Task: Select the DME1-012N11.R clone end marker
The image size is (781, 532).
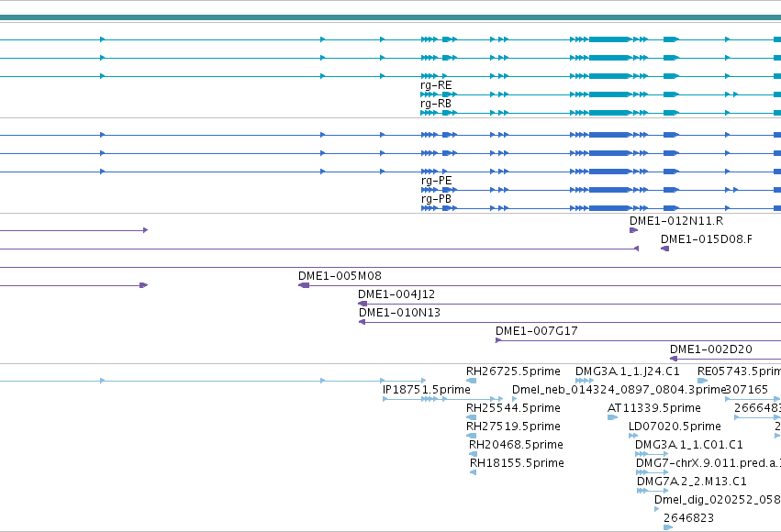Action: [x=633, y=230]
